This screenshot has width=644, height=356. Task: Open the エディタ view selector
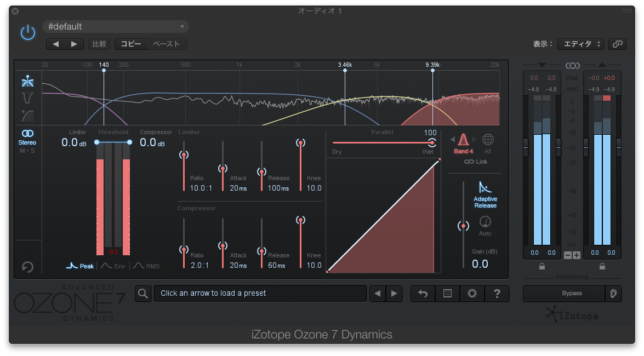[580, 44]
